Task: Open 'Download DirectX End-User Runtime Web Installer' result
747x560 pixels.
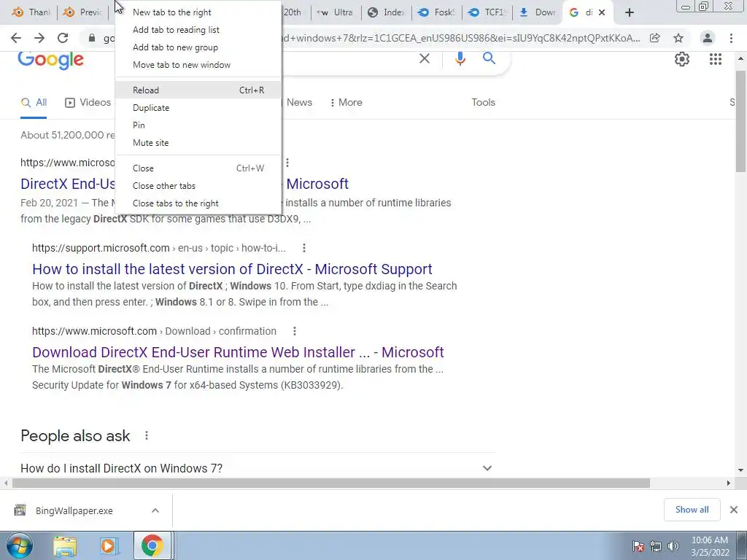Action: point(238,352)
